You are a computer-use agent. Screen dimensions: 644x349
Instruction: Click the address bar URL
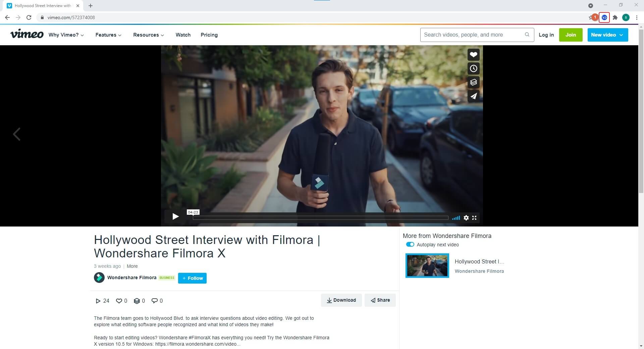pos(71,17)
